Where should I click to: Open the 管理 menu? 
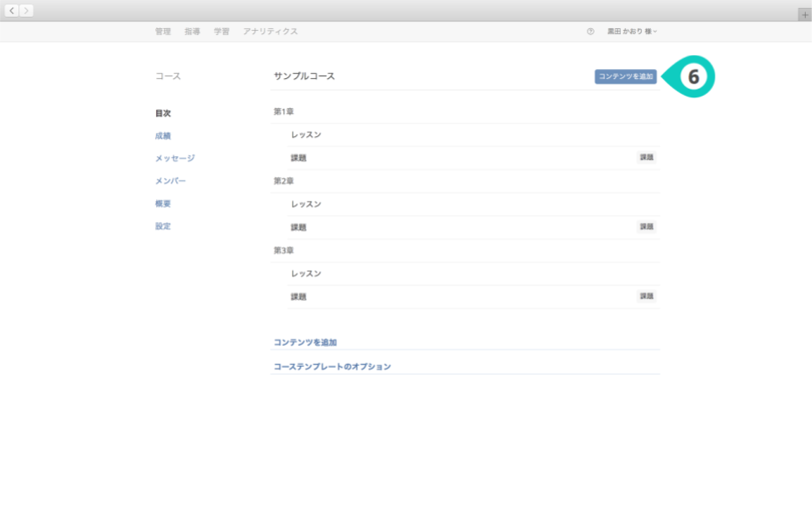(x=163, y=32)
